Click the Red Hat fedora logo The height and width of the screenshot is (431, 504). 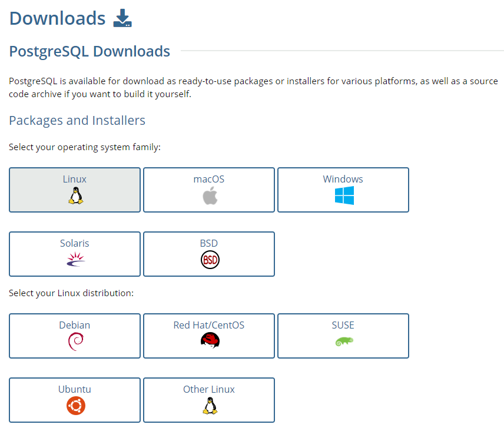210,341
